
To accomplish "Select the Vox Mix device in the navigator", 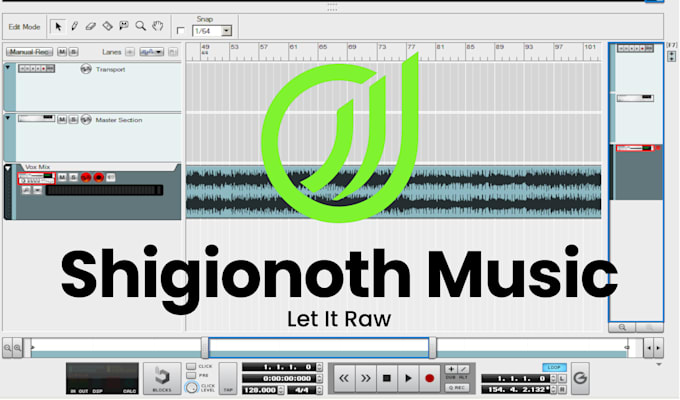I will click(635, 148).
